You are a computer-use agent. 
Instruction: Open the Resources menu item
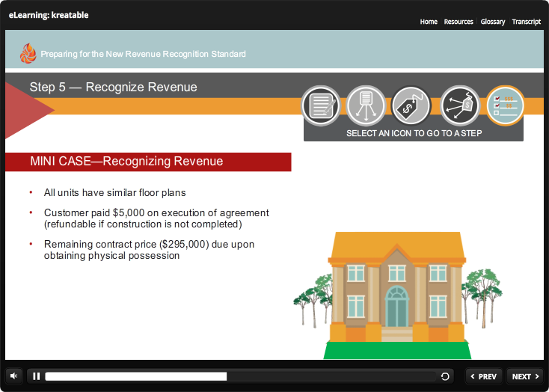[x=458, y=22]
